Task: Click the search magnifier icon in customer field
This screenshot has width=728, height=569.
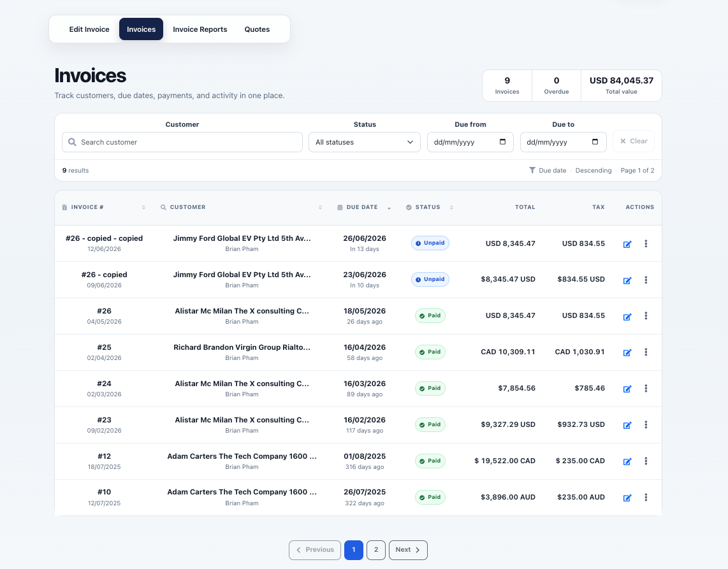Action: 72,142
